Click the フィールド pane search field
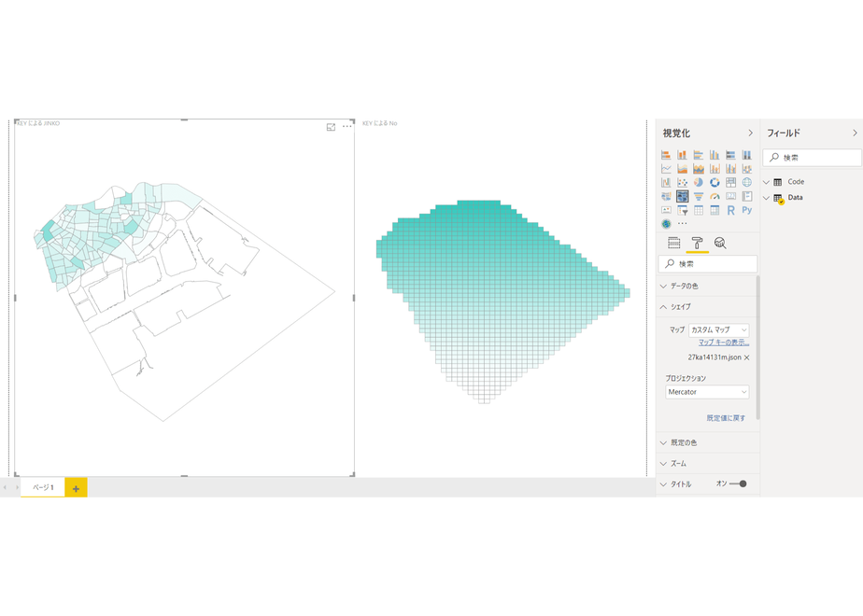The image size is (863, 616). pyautogui.click(x=812, y=158)
